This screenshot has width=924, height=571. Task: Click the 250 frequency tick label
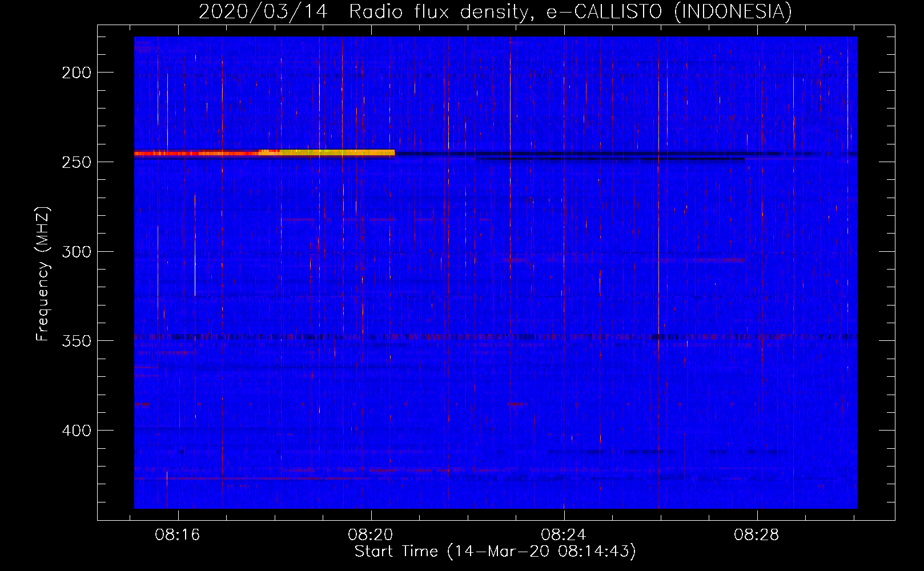click(76, 162)
